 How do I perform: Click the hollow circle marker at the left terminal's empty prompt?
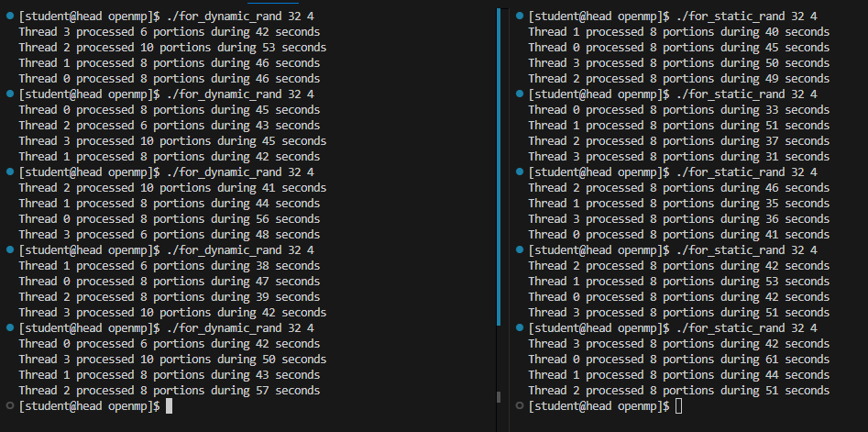9,405
